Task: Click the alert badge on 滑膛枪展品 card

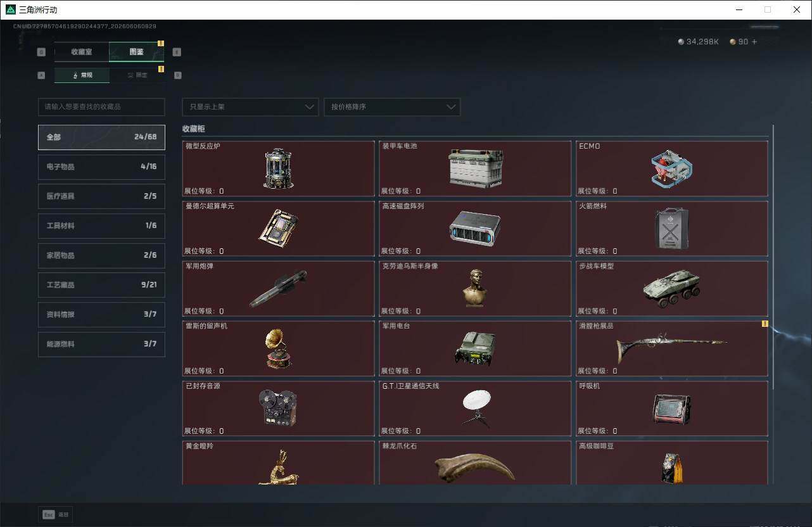Action: click(x=764, y=324)
